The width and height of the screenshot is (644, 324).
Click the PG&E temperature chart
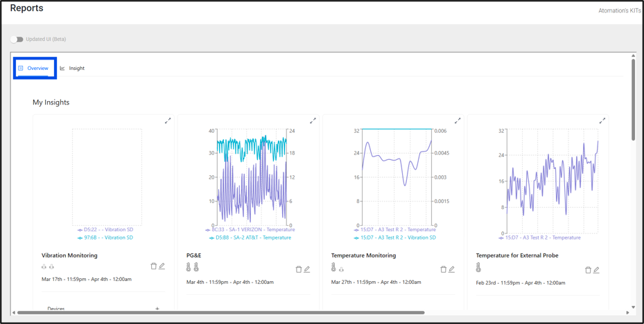(x=252, y=178)
